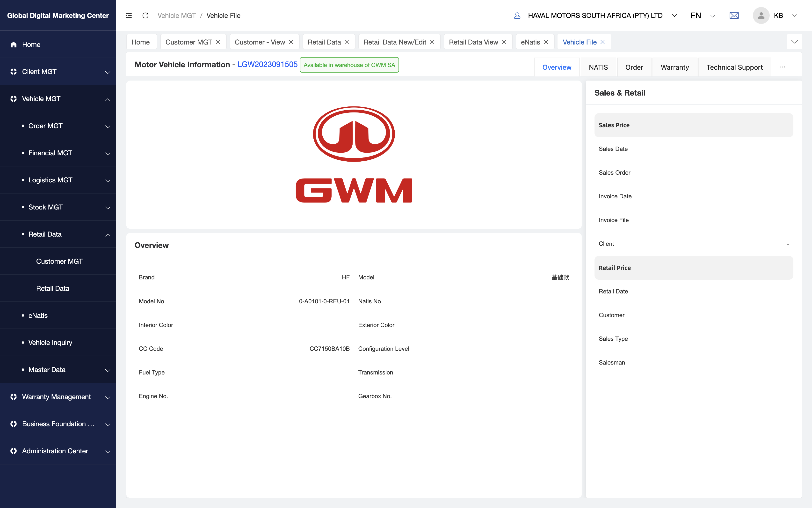
Task: Collapse the Retail Data submenu
Action: click(x=108, y=235)
